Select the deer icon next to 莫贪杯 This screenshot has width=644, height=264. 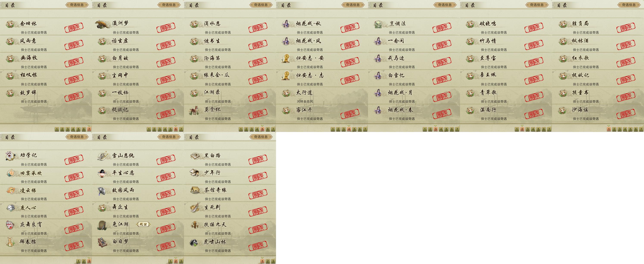tap(194, 110)
